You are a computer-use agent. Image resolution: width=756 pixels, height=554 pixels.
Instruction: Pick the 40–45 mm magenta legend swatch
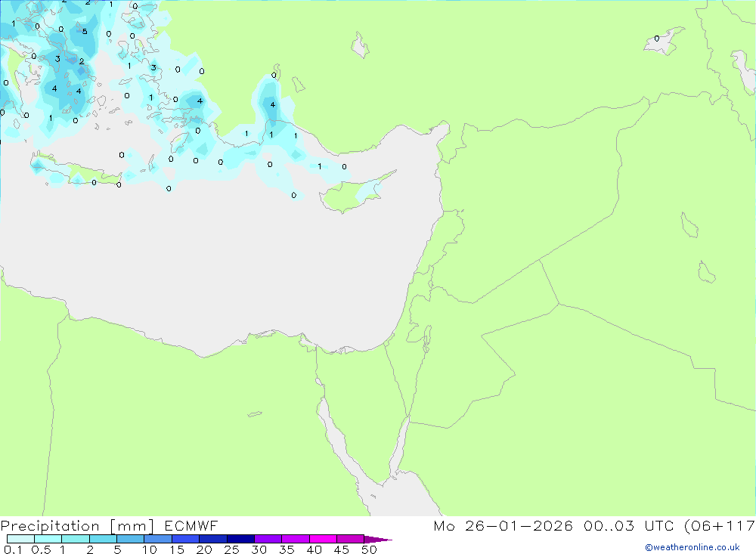pos(323,539)
